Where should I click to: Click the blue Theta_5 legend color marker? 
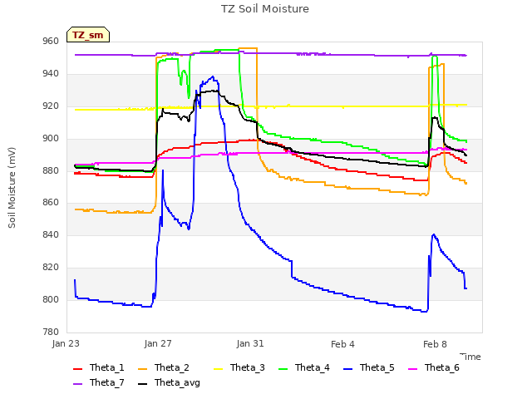348,369
